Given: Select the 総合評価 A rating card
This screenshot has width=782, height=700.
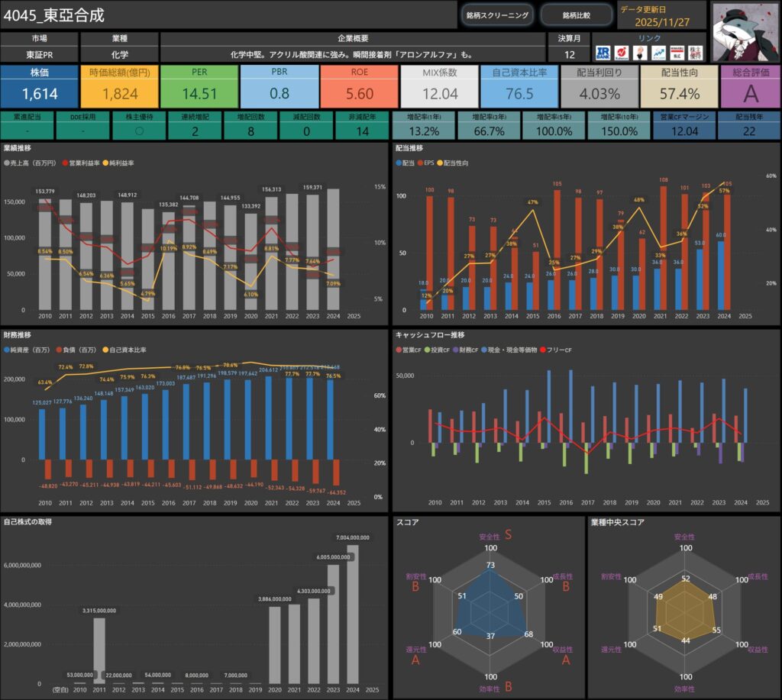Looking at the screenshot, I should (750, 86).
